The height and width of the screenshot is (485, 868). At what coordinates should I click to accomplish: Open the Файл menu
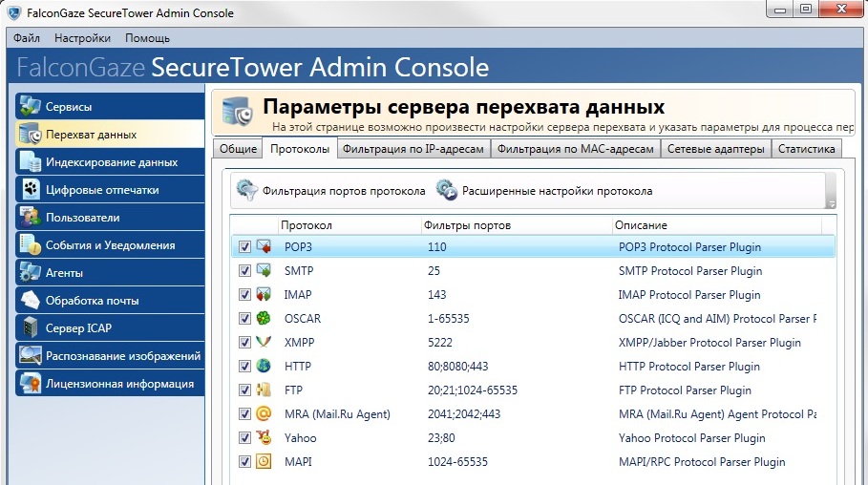[27, 38]
